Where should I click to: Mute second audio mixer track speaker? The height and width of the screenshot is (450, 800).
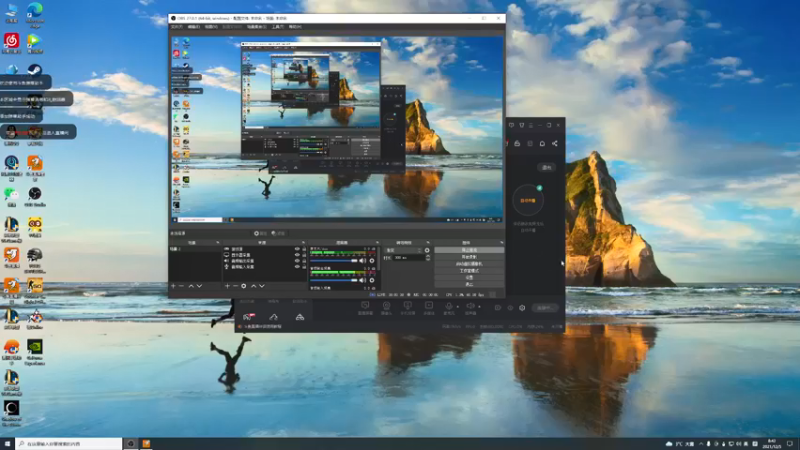coord(363,280)
